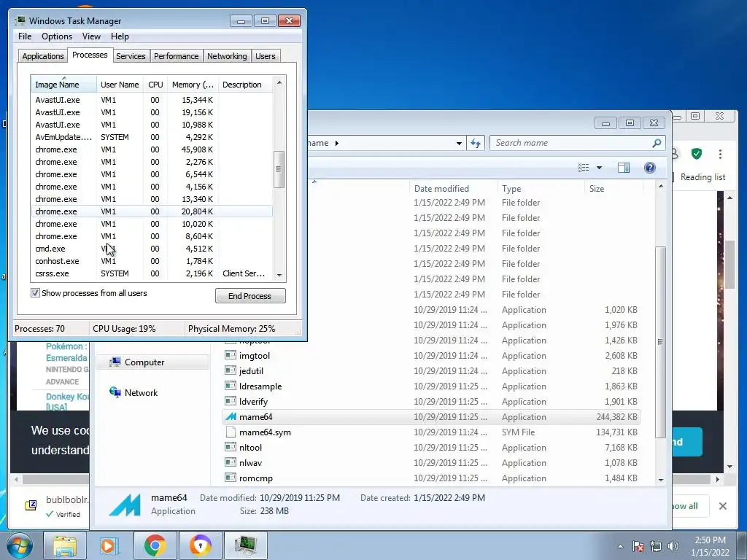Sort processes by CPU column
747x560 pixels.
coord(155,85)
